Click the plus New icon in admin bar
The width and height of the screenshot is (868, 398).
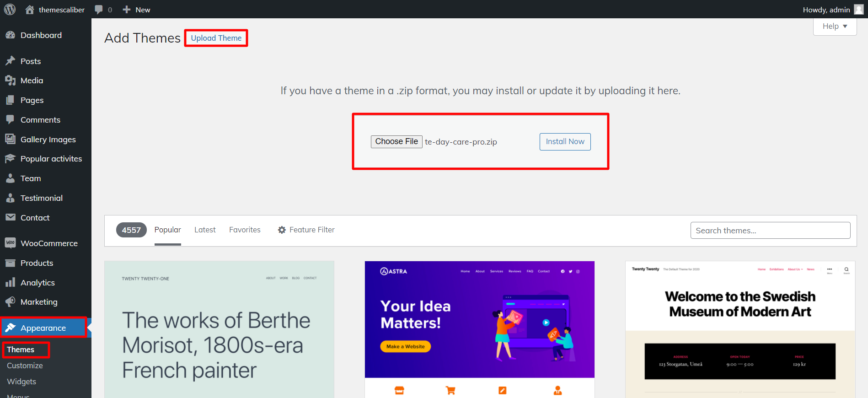pyautogui.click(x=127, y=10)
